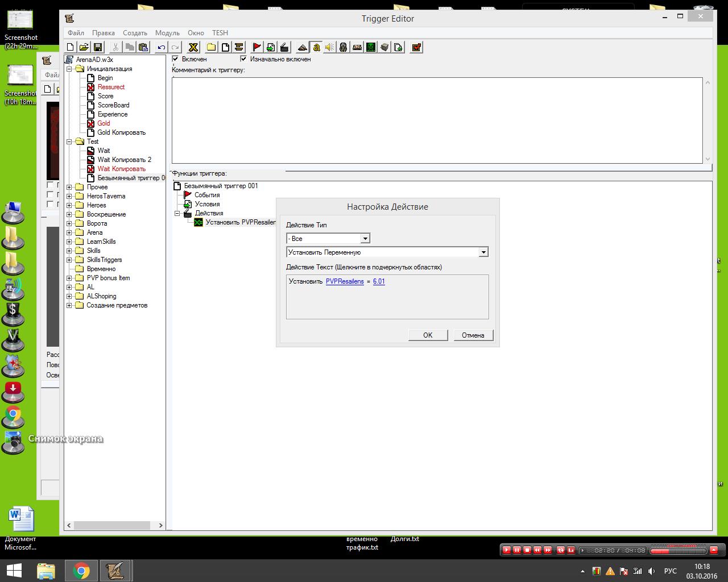The height and width of the screenshot is (582, 728).
Task: Open Google Chrome from the taskbar
Action: pyautogui.click(x=81, y=570)
